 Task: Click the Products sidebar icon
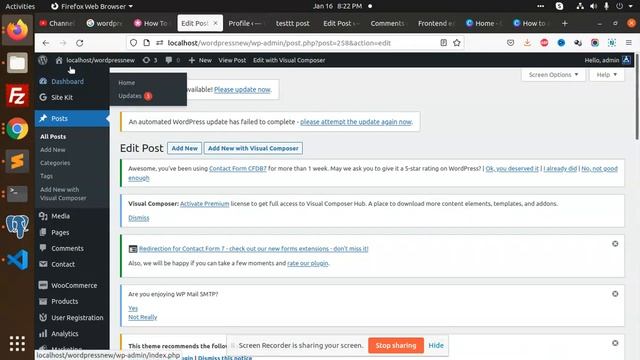coord(43,301)
